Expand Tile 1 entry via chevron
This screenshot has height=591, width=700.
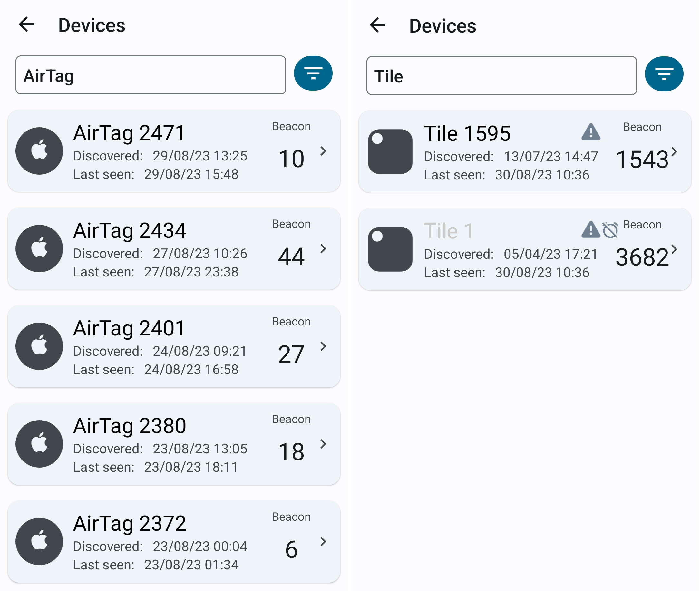[x=674, y=250]
